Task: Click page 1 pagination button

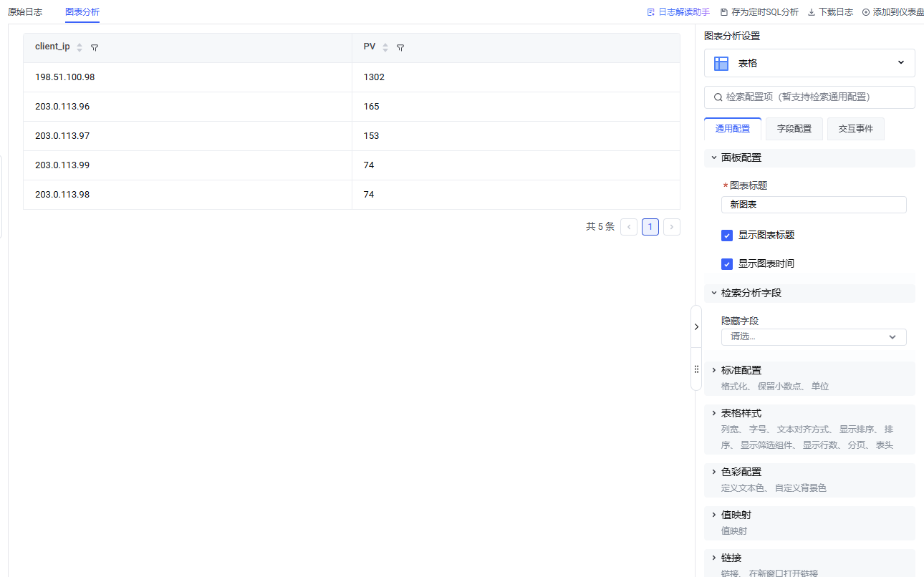Action: pos(650,227)
